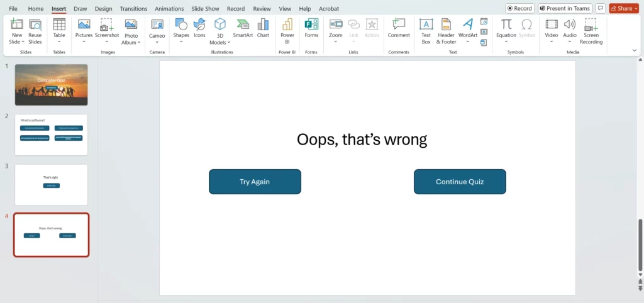Click the Continue Quiz button
644x303 pixels.
(x=460, y=182)
